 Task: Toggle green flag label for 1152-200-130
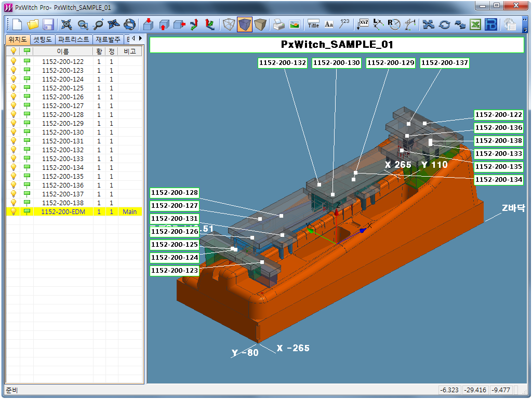(26, 132)
